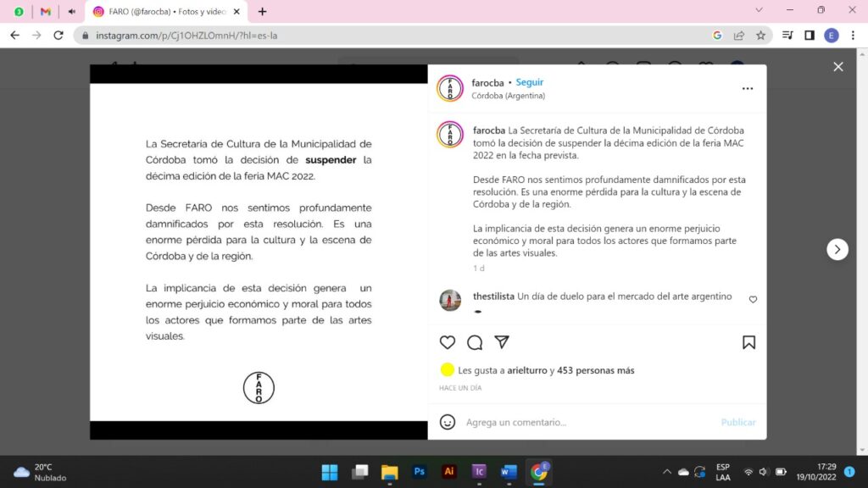
Task: Open the Córdoba (Argentina) location link
Action: 508,96
